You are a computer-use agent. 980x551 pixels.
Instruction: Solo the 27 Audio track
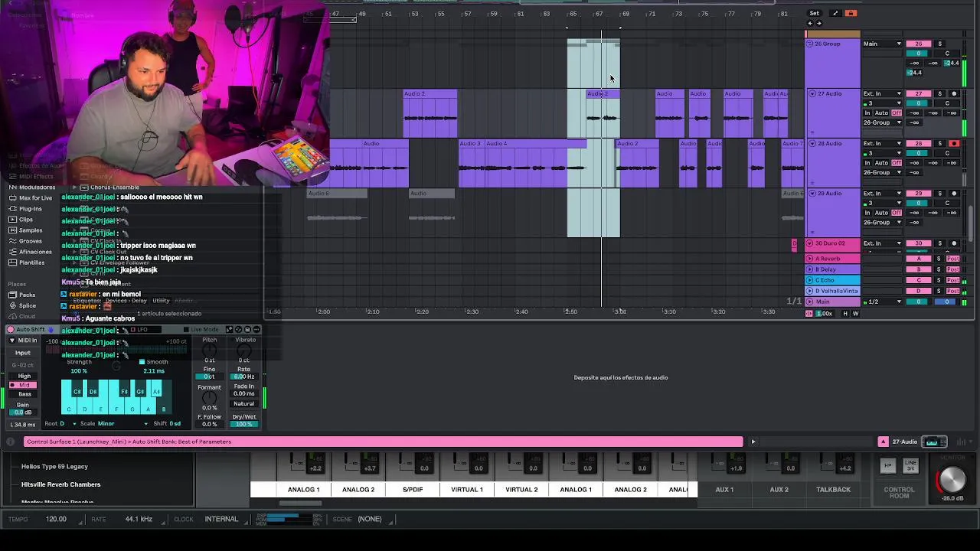(x=939, y=93)
